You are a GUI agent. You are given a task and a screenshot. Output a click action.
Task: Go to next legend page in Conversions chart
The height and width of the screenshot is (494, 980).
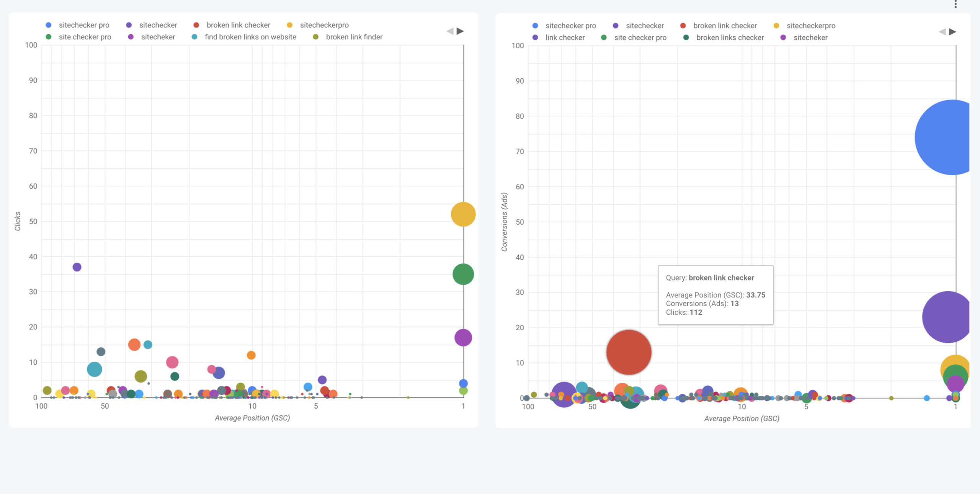952,32
